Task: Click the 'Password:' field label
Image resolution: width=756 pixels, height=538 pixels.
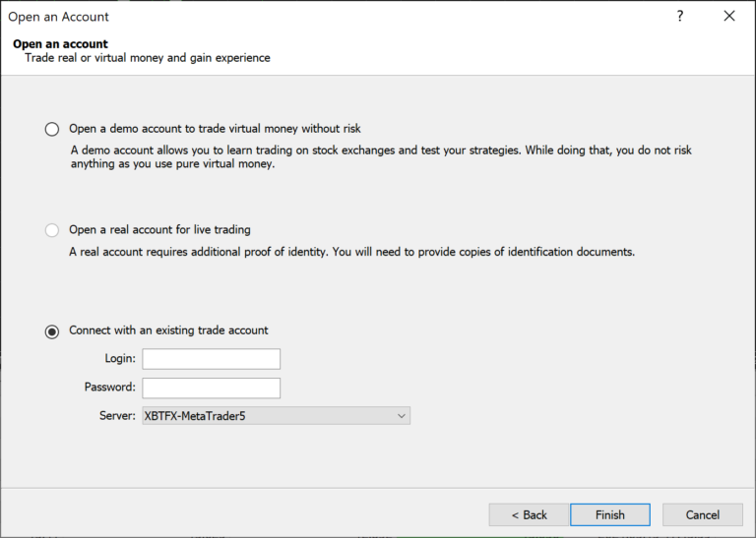Action: 109,388
